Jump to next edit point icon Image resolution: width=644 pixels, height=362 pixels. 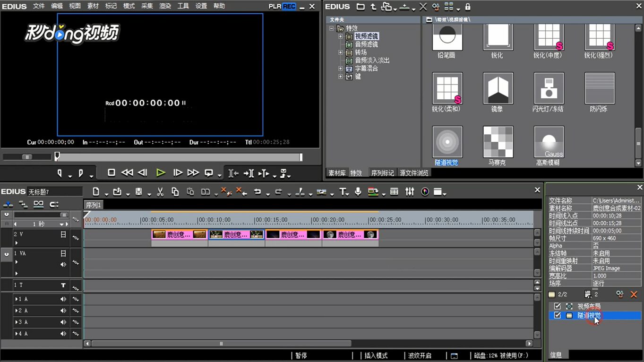249,173
